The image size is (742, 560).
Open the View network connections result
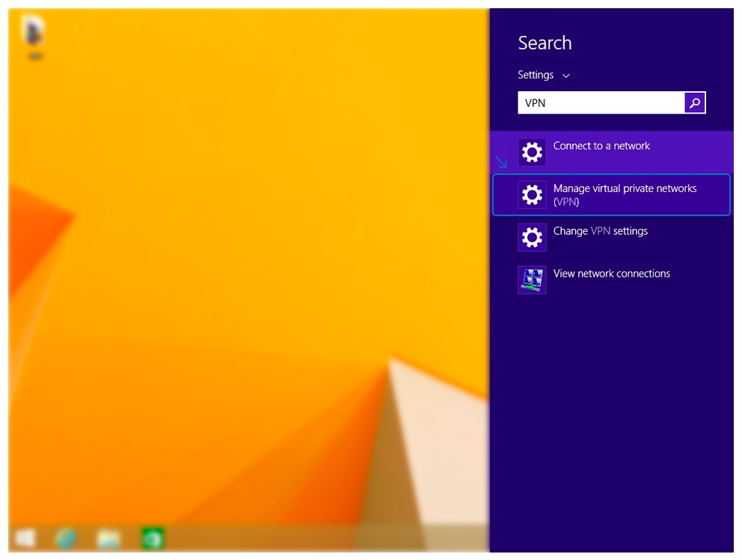tap(611, 280)
